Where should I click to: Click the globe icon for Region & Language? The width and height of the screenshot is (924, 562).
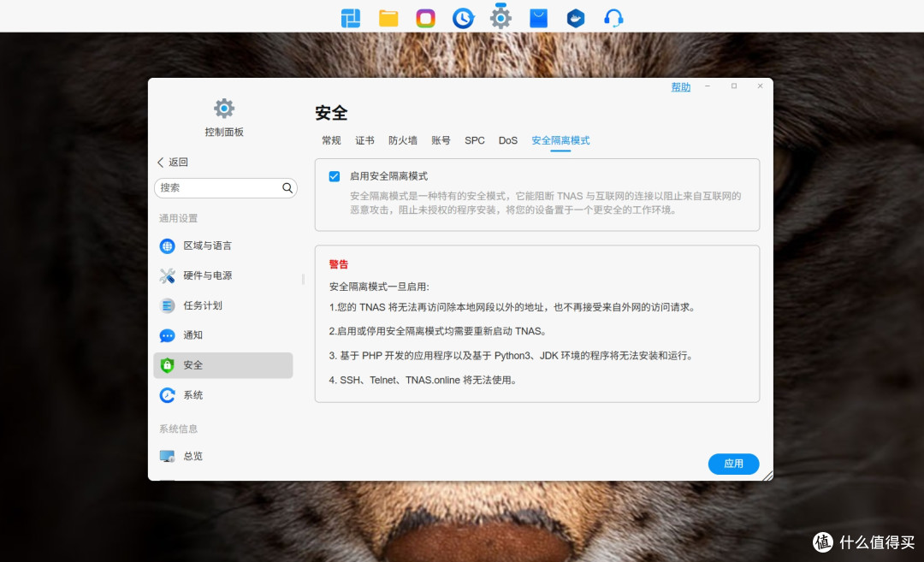pyautogui.click(x=168, y=246)
